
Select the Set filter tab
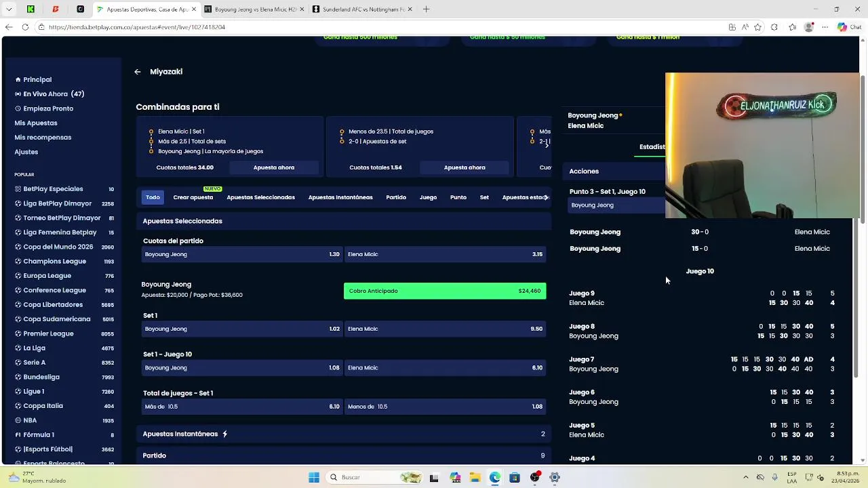coord(484,197)
